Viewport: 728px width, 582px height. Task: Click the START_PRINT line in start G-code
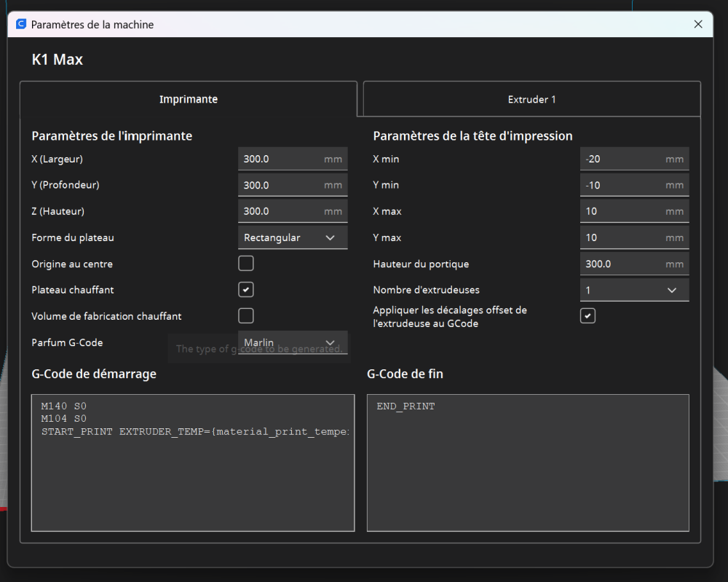tap(195, 431)
